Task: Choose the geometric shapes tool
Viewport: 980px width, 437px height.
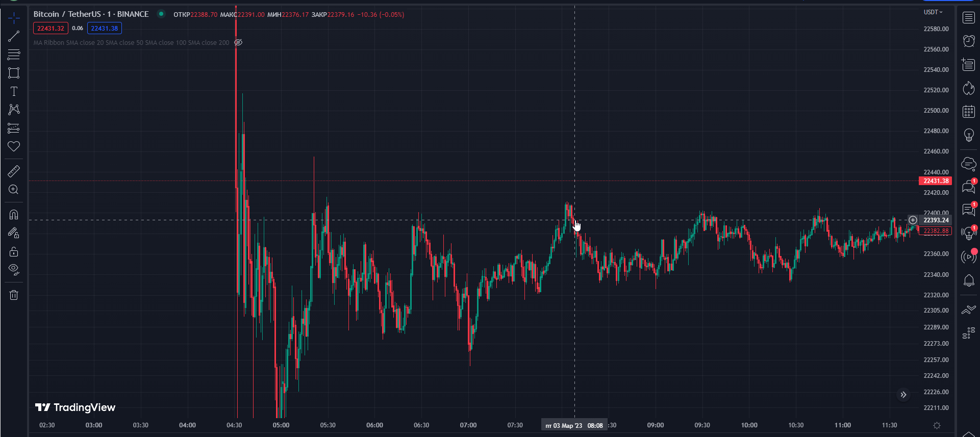Action: click(14, 73)
